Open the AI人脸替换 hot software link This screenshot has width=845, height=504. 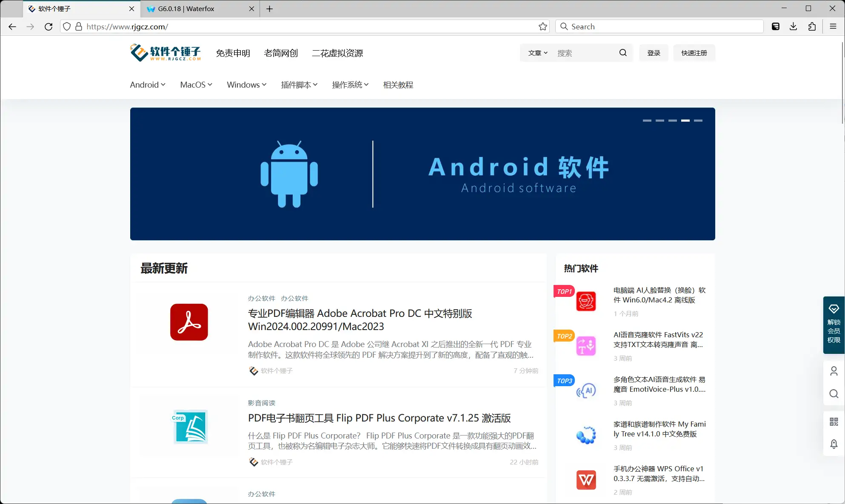click(x=659, y=295)
